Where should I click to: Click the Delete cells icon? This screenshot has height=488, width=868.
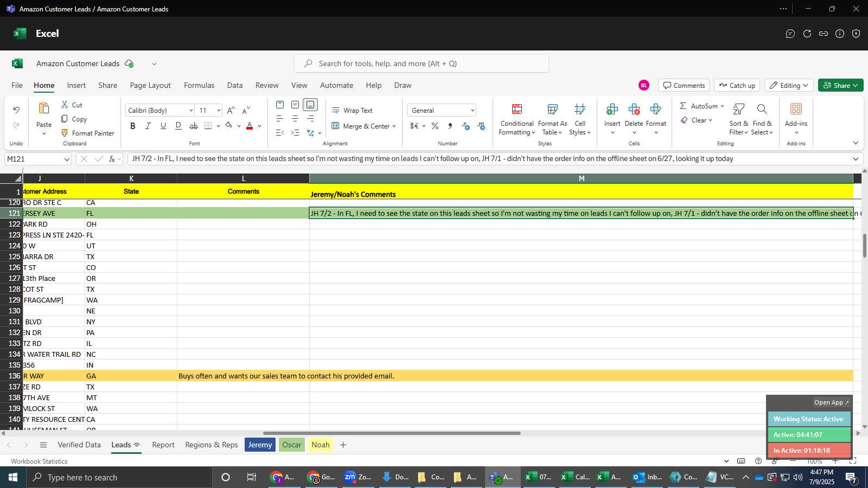[x=634, y=110]
